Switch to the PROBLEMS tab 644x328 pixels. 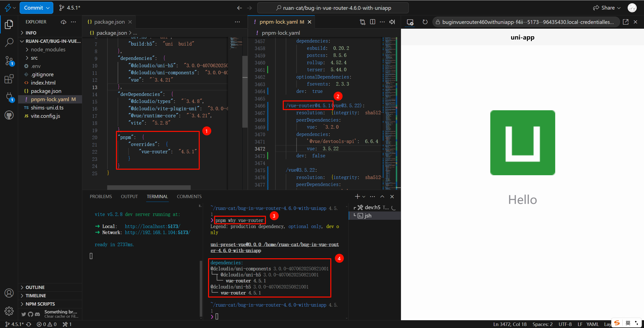[x=101, y=197]
